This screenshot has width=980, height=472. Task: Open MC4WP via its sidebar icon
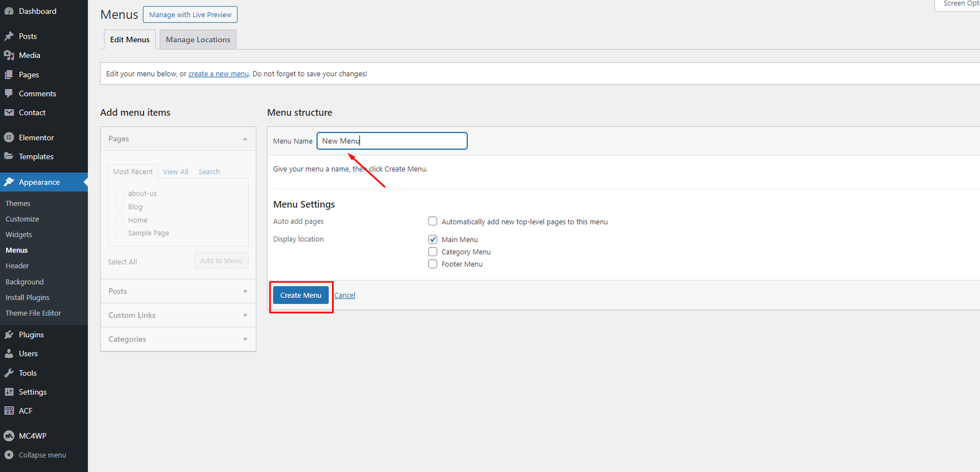pos(9,436)
